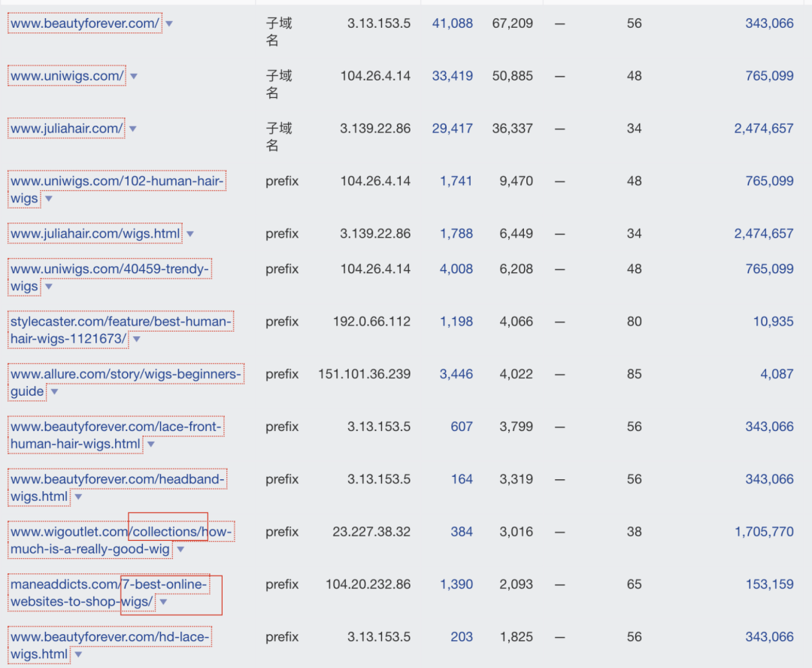
Task: Click rank value 1,705,770 for wigoutlet
Action: click(764, 532)
